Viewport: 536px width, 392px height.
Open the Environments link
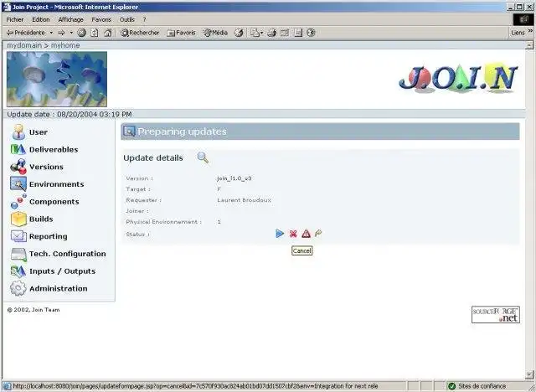point(56,184)
